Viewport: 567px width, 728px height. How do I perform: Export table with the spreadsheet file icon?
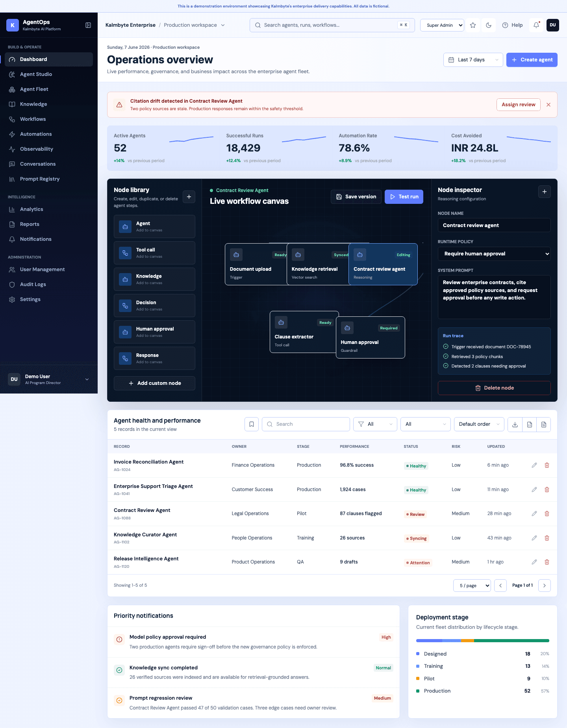pyautogui.click(x=530, y=424)
